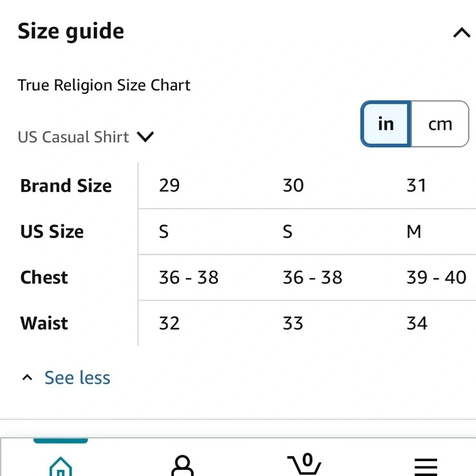Switch measurements to cm
This screenshot has width=476, height=476.
click(440, 124)
